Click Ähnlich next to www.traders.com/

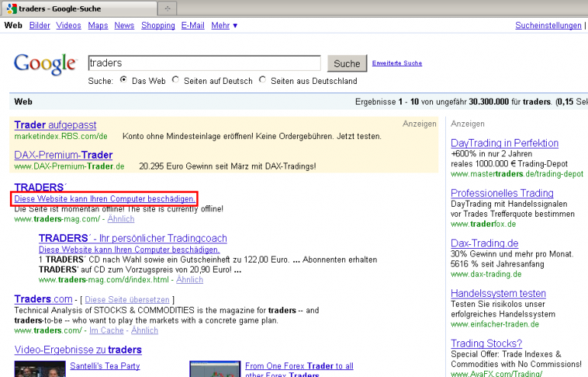pos(145,330)
